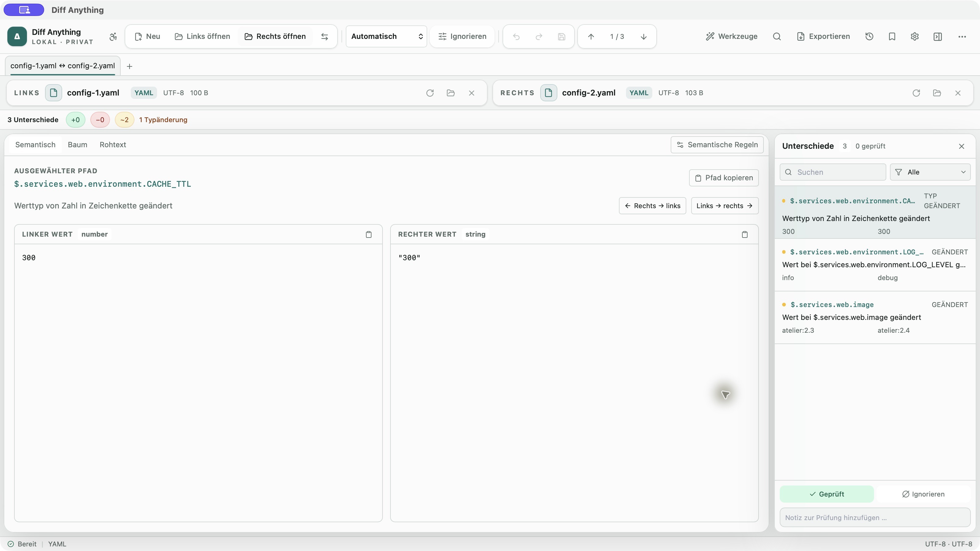The image size is (980, 551).
Task: Reload config-2.yaml on the right
Action: click(x=916, y=93)
